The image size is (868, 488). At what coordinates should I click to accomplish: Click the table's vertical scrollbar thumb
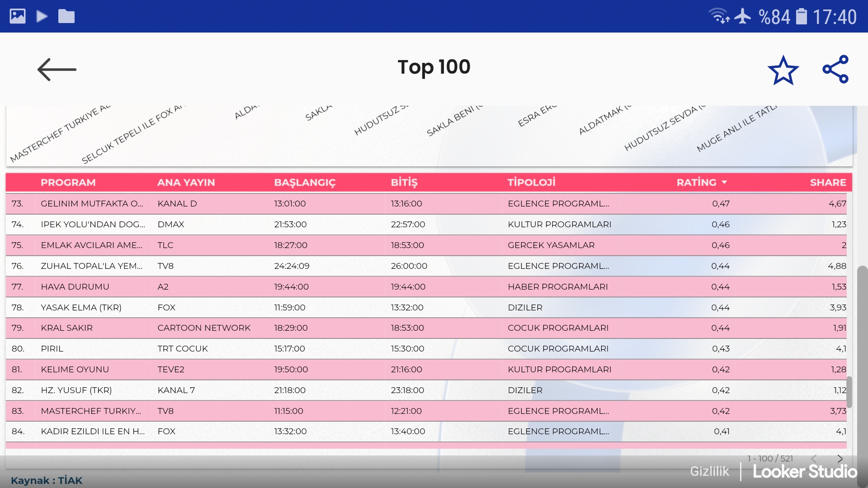(849, 391)
